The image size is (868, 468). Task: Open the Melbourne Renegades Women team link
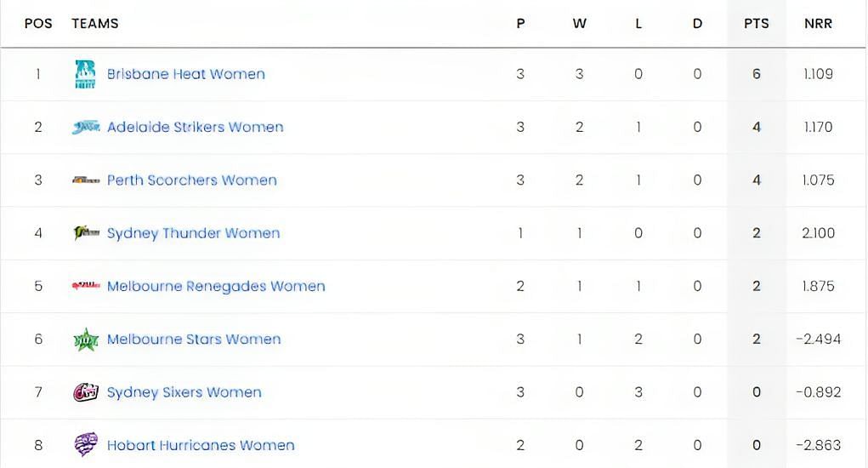(216, 287)
